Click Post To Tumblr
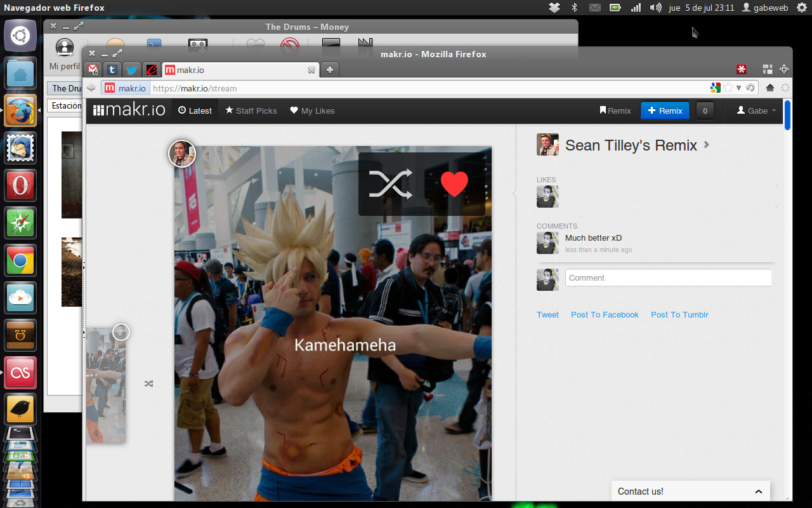812x508 pixels. tap(679, 315)
